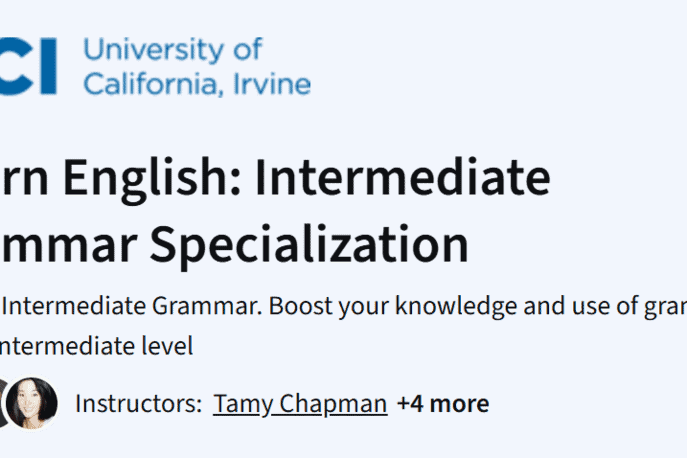Click the partially hidden avatar at left edge
The width and height of the screenshot is (687, 458).
click(3, 404)
